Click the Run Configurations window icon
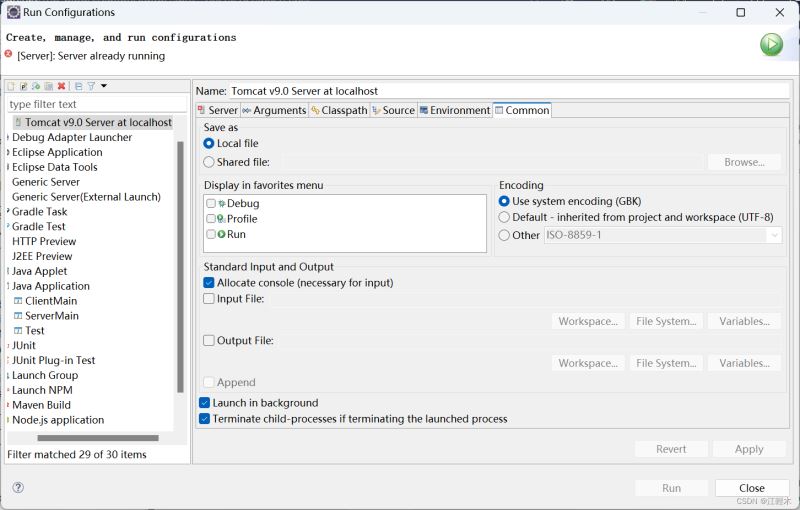This screenshot has width=800, height=510. tap(13, 12)
